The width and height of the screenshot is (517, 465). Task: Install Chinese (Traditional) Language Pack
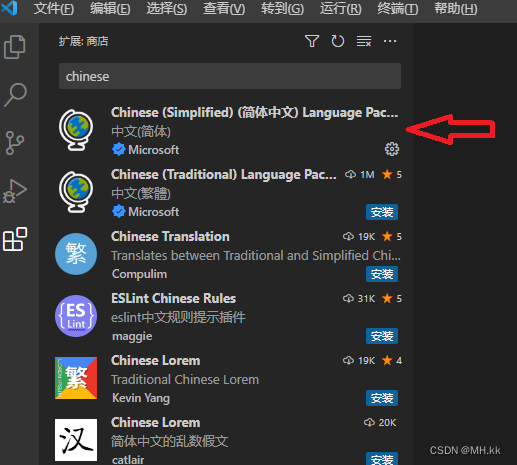[x=382, y=212]
